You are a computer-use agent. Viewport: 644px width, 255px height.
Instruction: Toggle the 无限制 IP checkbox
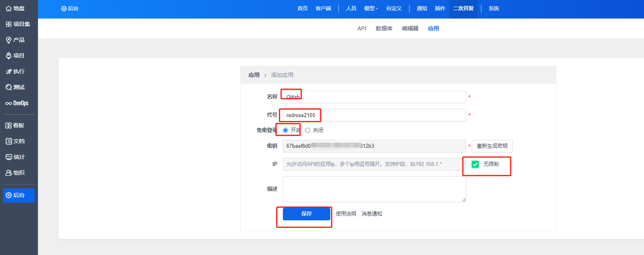click(475, 164)
